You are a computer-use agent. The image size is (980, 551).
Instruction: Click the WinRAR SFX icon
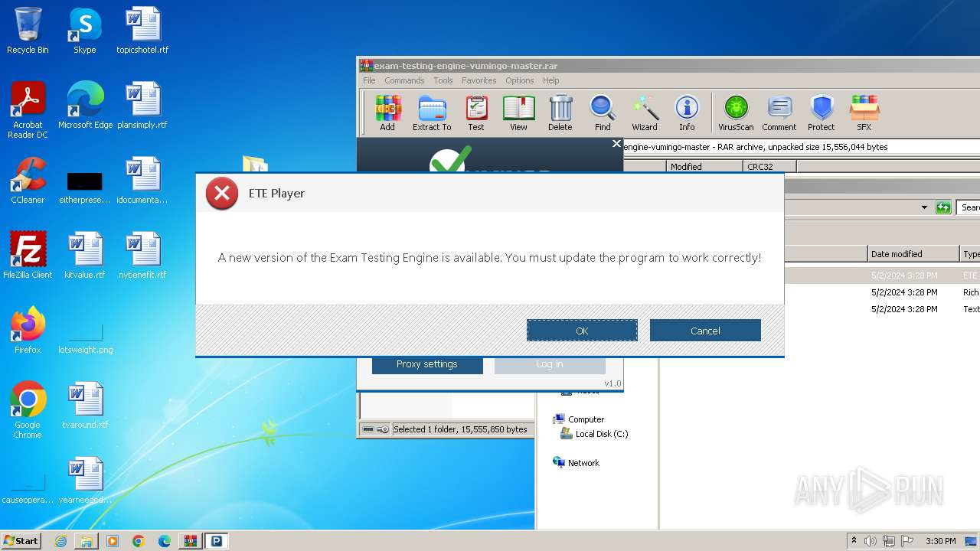864,113
